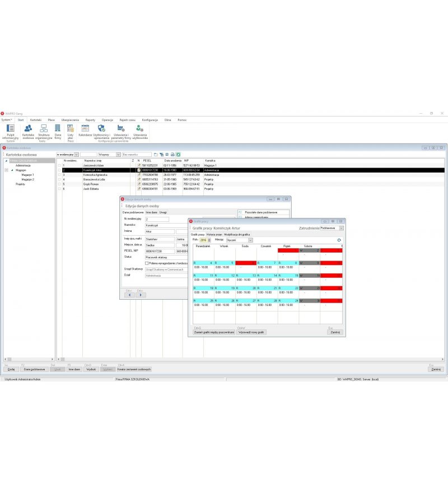Open Ustawienia użytkownika ribbon icon
Image resolution: width=448 pixels, height=493 pixels.
click(139, 132)
